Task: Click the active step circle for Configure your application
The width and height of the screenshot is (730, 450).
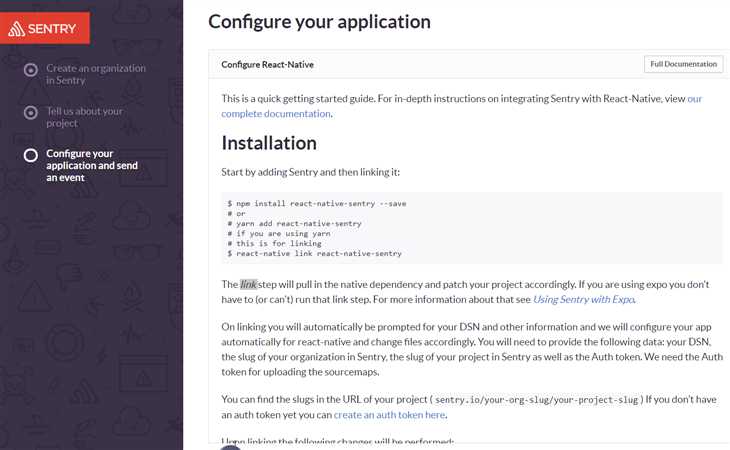Action: [31, 155]
